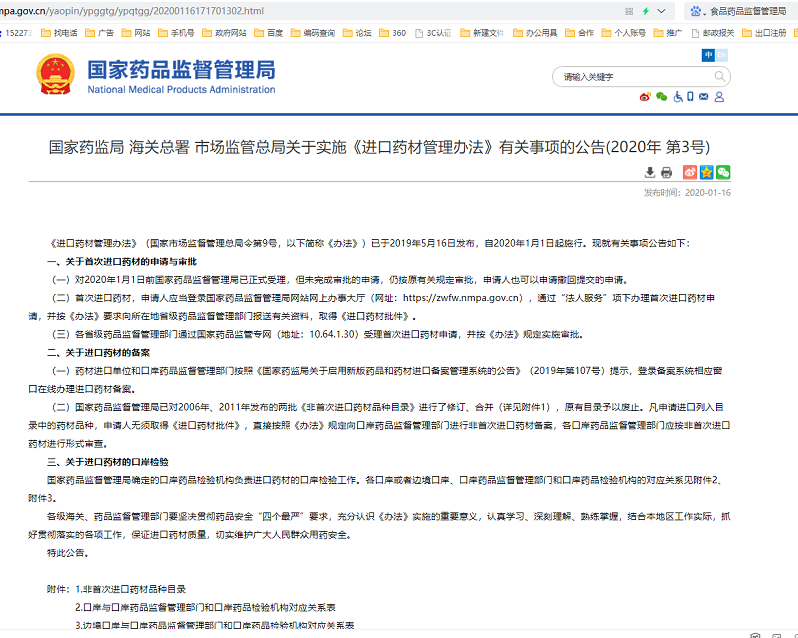Open the WeChat icon under the search box
Image resolution: width=798 pixels, height=638 pixels.
tap(662, 97)
